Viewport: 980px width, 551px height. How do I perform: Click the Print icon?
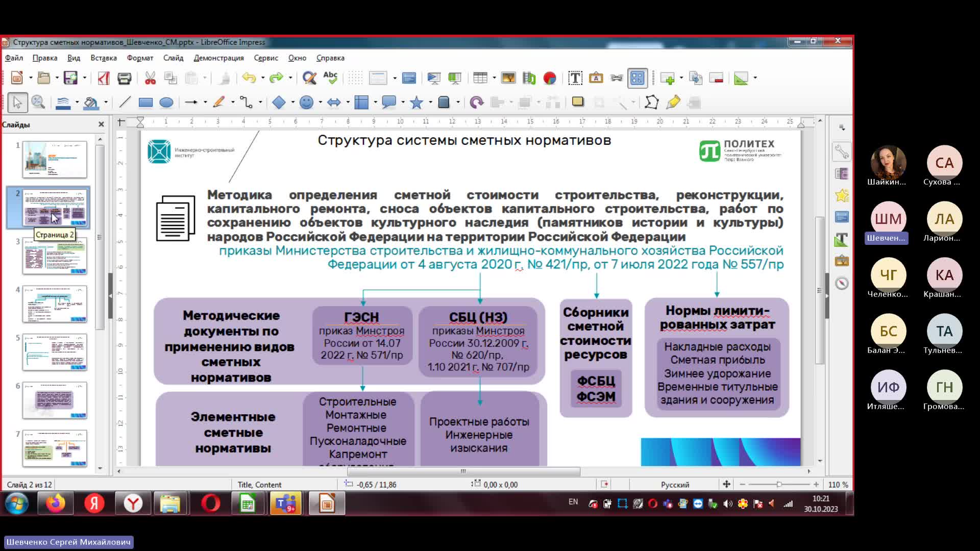124,78
